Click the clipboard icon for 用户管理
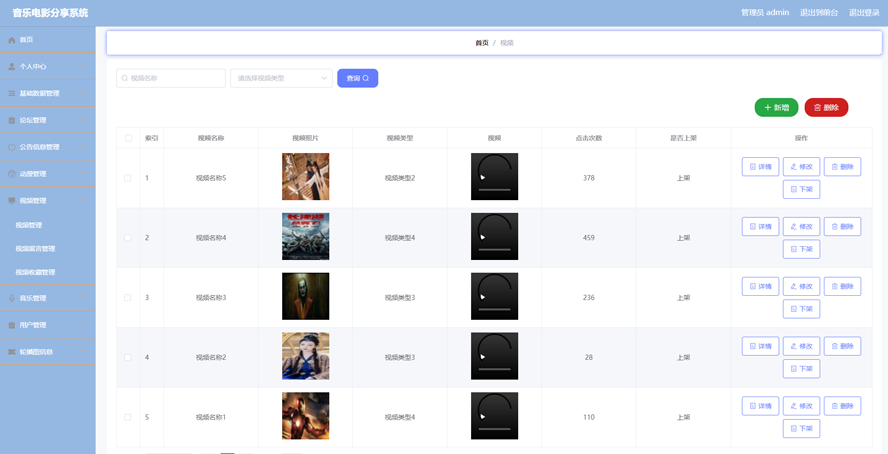Screen dimensions: 888x454 point(12,325)
